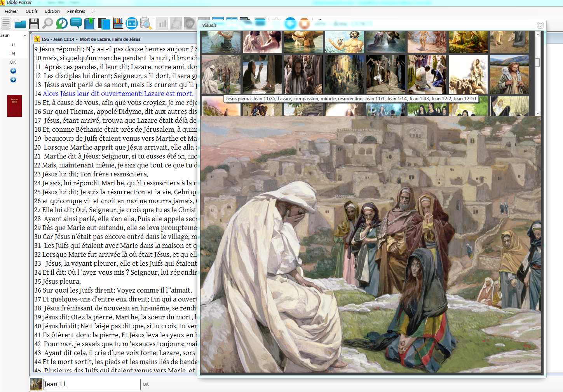Click the bookshelf library icon
Image resolution: width=563 pixels, height=392 pixels.
pos(118,24)
